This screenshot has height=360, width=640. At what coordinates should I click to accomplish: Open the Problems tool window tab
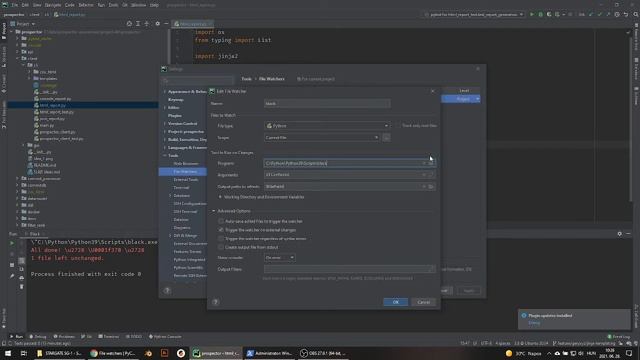pyautogui.click(x=64, y=337)
